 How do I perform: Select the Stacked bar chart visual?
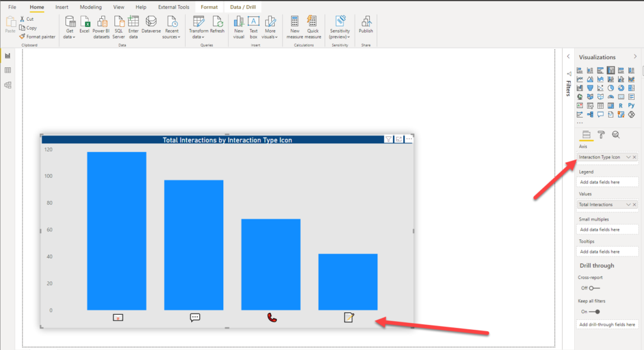[579, 70]
